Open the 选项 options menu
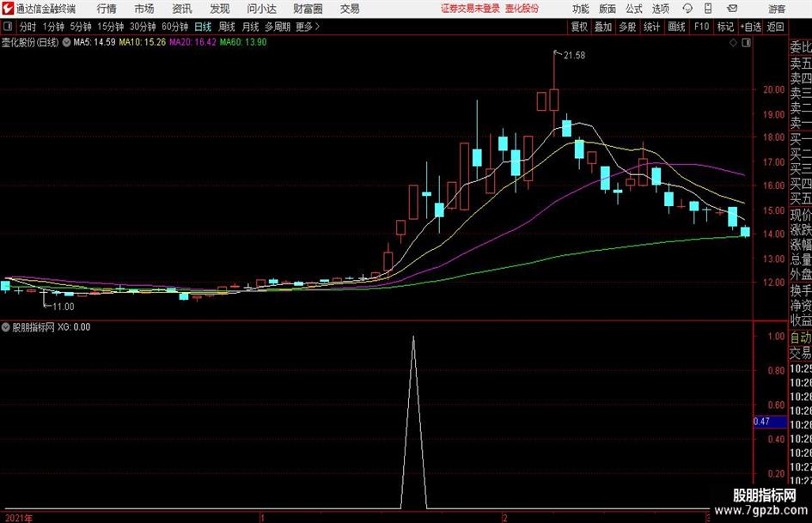The width and height of the screenshot is (812, 523). point(661,9)
